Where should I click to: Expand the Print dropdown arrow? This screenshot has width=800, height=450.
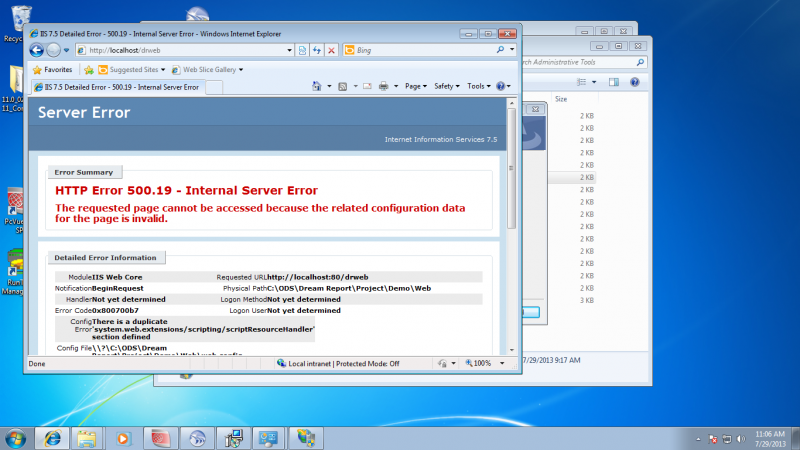point(396,86)
